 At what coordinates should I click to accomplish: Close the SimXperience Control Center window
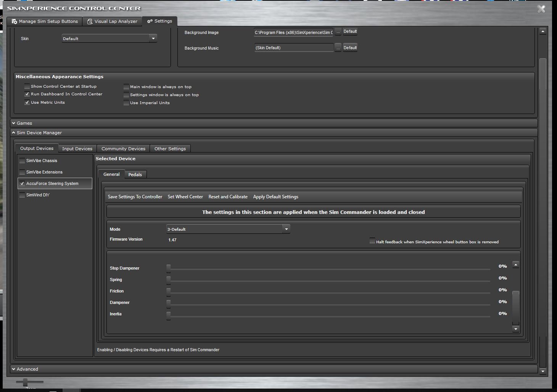[541, 9]
